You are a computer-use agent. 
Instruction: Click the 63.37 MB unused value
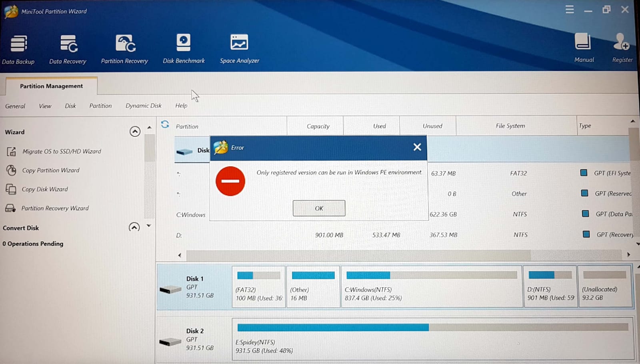(443, 174)
